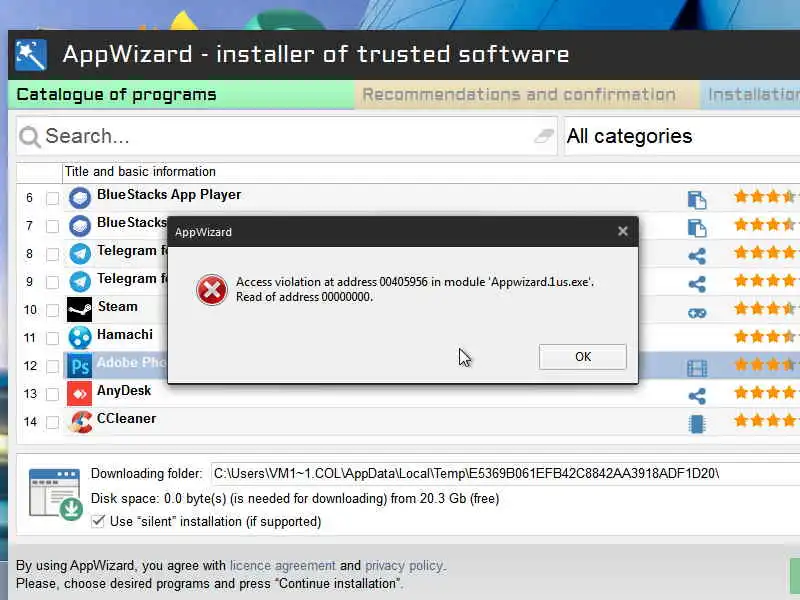The height and width of the screenshot is (600, 800).
Task: Select Steam via its checkbox
Action: 53,310
